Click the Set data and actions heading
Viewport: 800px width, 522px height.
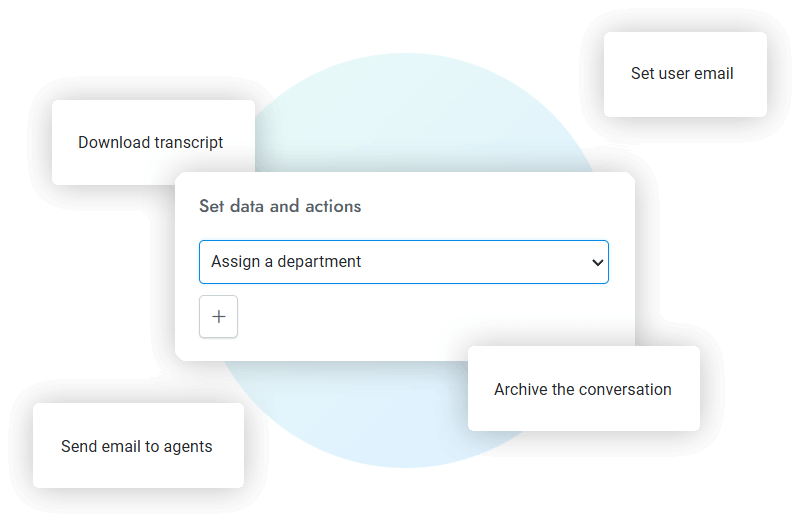[280, 206]
